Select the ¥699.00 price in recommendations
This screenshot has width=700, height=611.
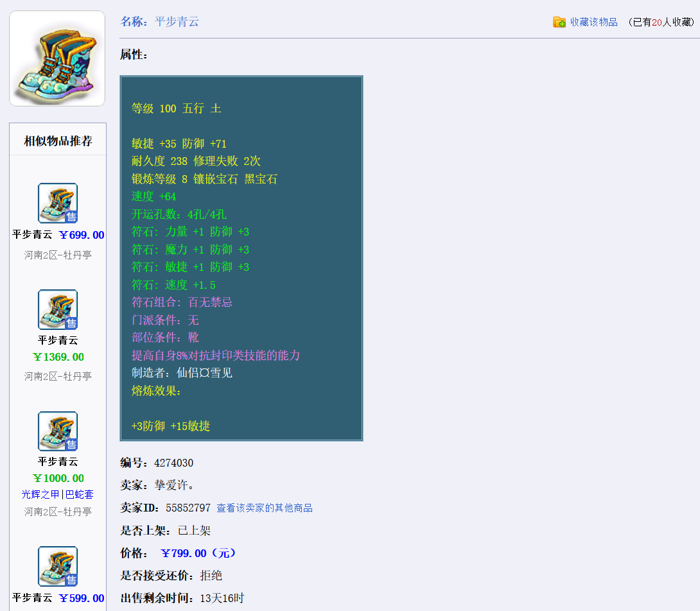click(82, 235)
